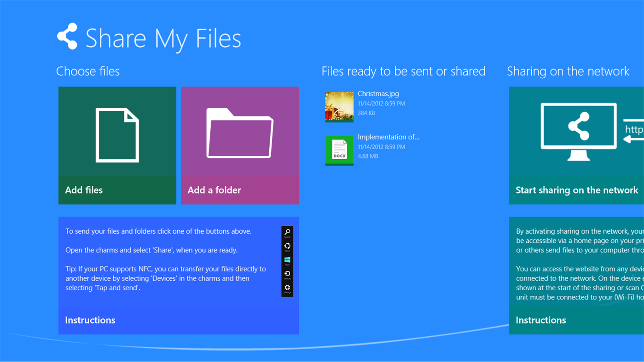
Task: Select the Implementation of... file name
Action: [x=388, y=137]
